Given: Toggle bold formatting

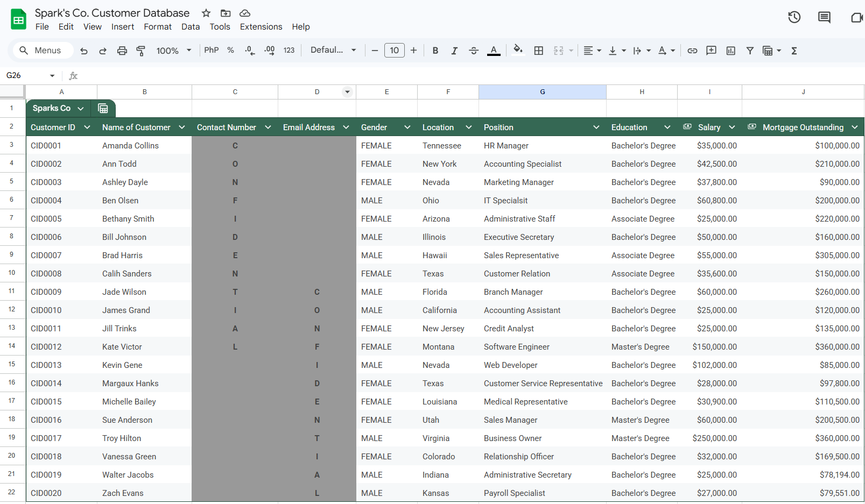Looking at the screenshot, I should [x=435, y=51].
